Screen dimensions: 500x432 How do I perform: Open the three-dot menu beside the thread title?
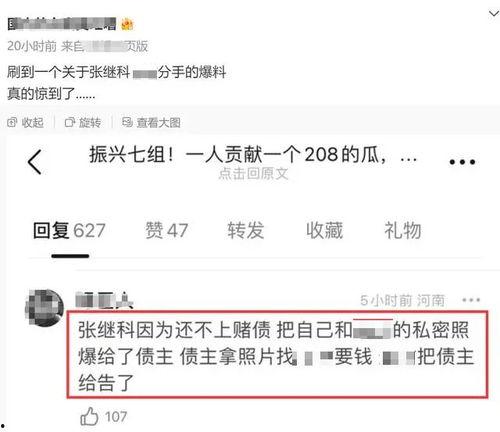tap(462, 162)
